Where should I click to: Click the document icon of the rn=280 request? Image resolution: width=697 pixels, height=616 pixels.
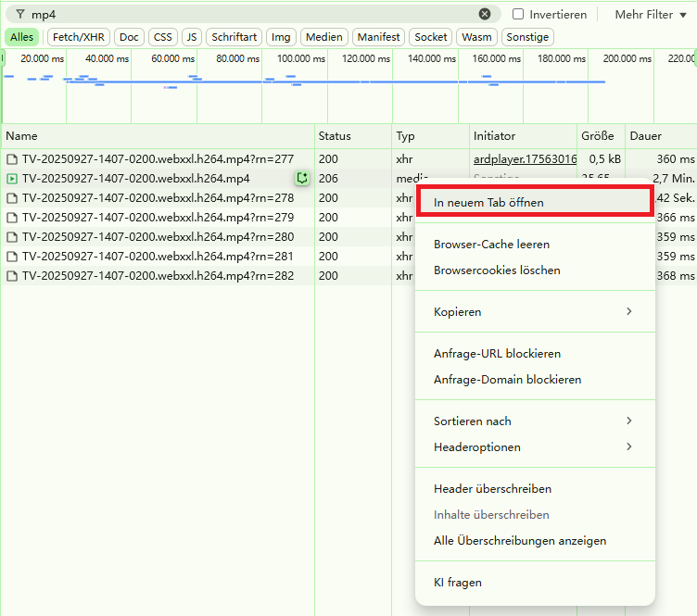pyautogui.click(x=12, y=237)
